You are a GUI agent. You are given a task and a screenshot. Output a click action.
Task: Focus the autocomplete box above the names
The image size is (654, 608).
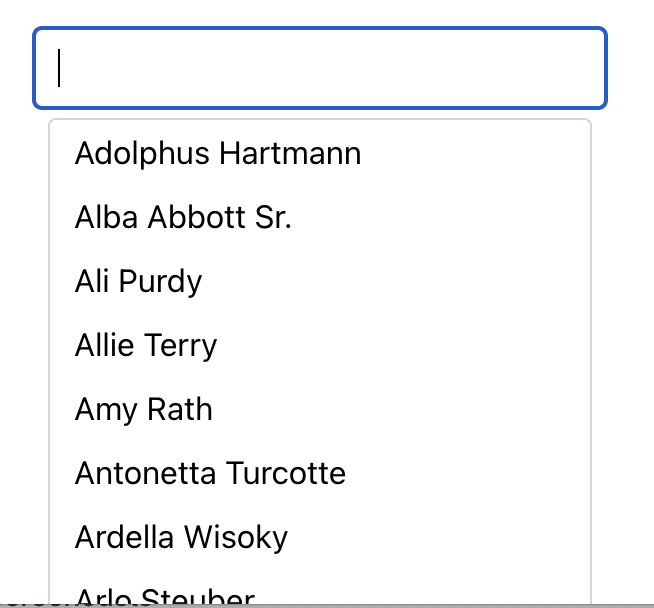[320, 68]
